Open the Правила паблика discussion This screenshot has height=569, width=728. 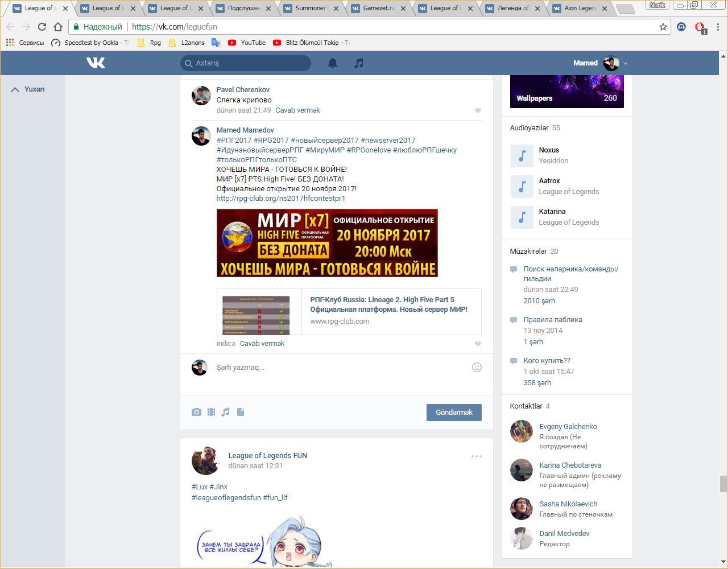pyautogui.click(x=553, y=320)
